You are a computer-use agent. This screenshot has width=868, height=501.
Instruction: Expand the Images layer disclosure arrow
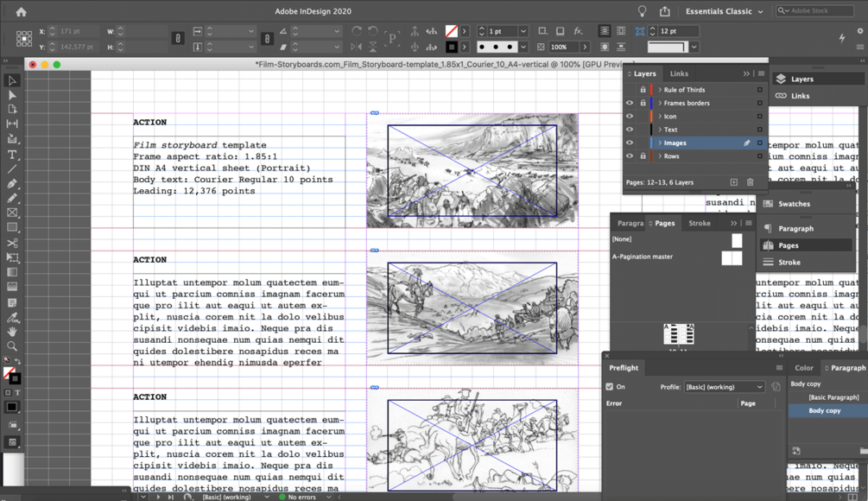pos(660,143)
